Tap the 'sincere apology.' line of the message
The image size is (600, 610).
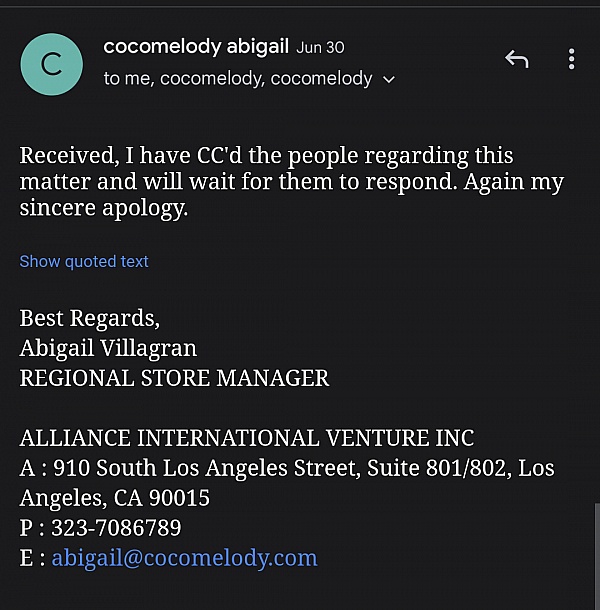[104, 208]
